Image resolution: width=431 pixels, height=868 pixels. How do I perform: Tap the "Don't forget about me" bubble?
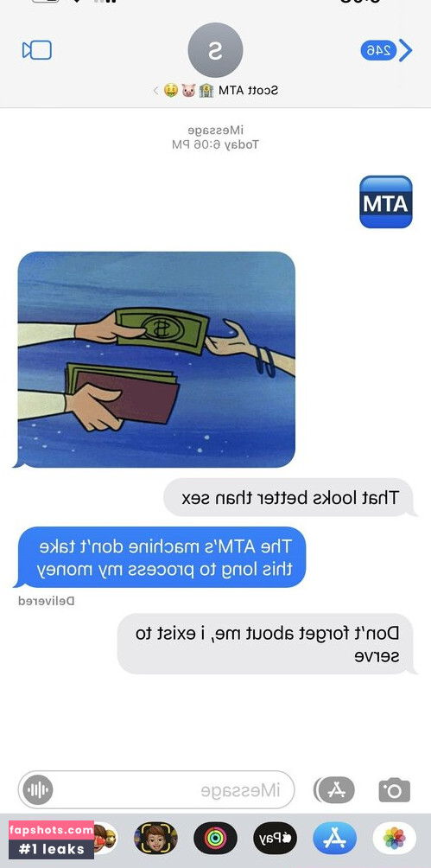point(267,644)
